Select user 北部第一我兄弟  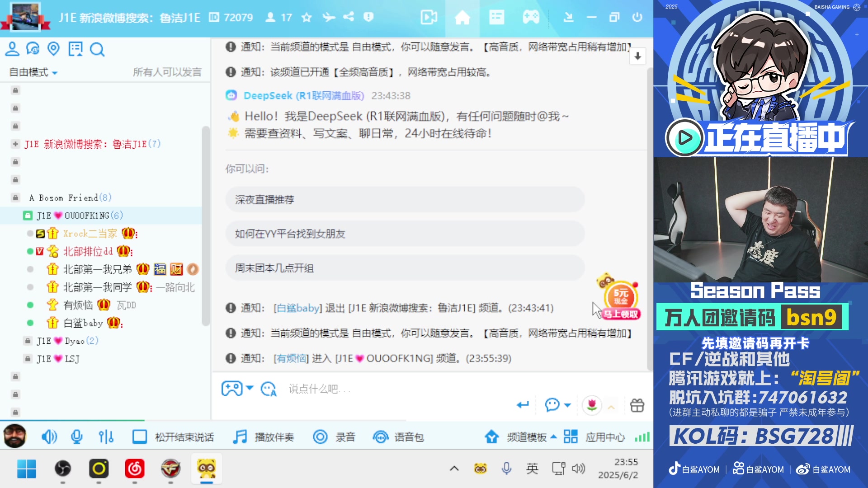[97, 269]
